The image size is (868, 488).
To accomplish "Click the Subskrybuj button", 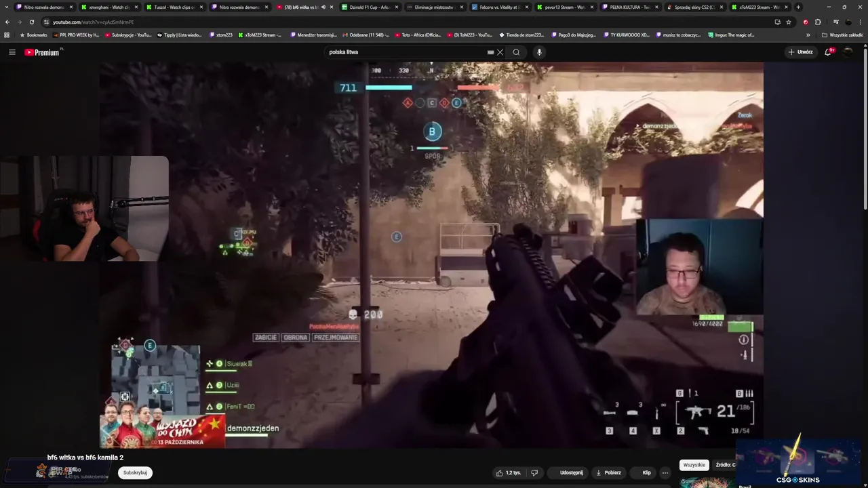I will tap(135, 472).
